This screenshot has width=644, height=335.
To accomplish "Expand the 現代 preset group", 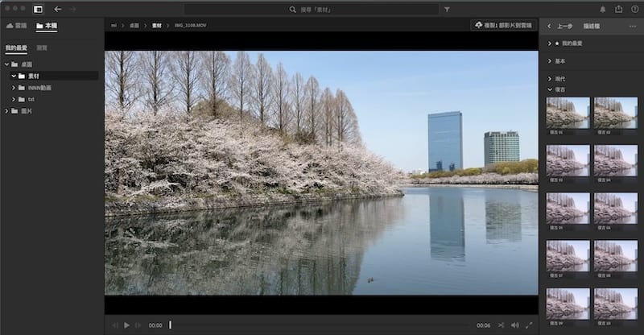I will tap(550, 78).
